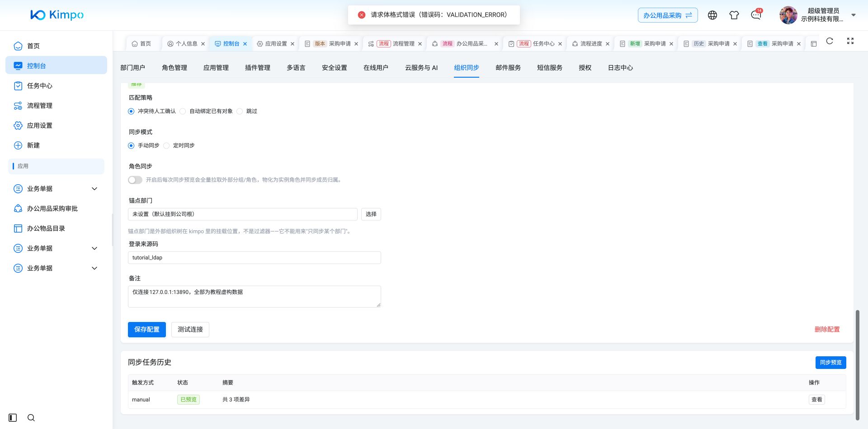
Task: Select the 手动同步 radio option
Action: coord(131,146)
